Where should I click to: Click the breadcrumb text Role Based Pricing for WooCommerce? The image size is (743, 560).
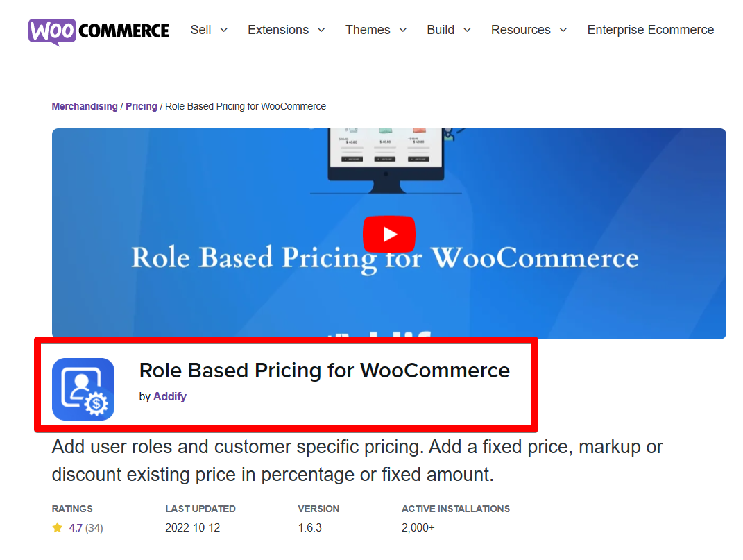[246, 106]
